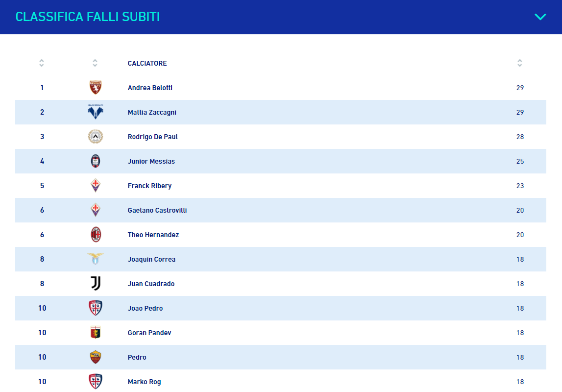Screen dimensions: 562x392
Task: Sort table by the team crest column
Action: click(95, 63)
